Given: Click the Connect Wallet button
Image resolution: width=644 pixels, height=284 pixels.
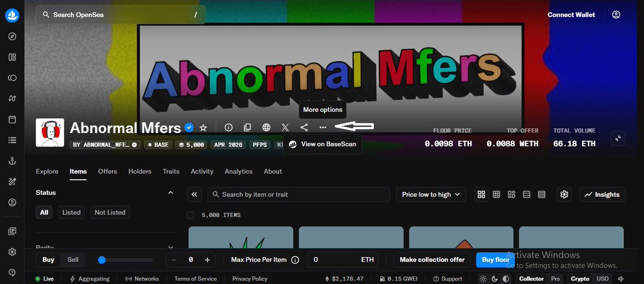Looking at the screenshot, I should pyautogui.click(x=571, y=14).
